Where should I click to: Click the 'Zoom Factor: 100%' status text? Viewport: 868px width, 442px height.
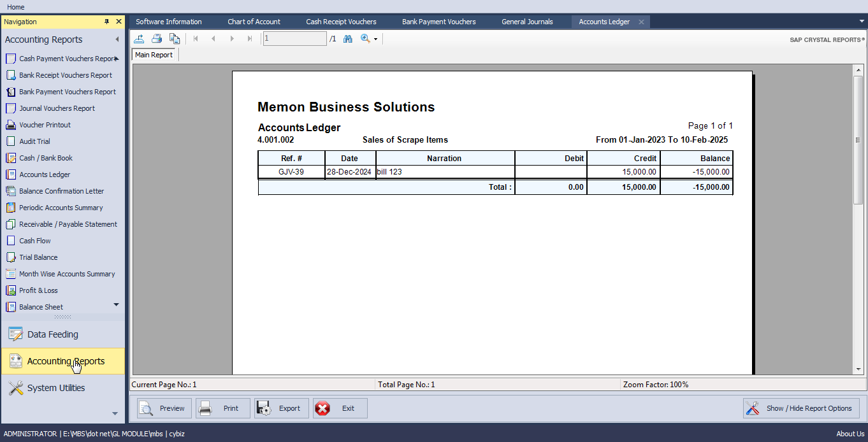pos(656,385)
